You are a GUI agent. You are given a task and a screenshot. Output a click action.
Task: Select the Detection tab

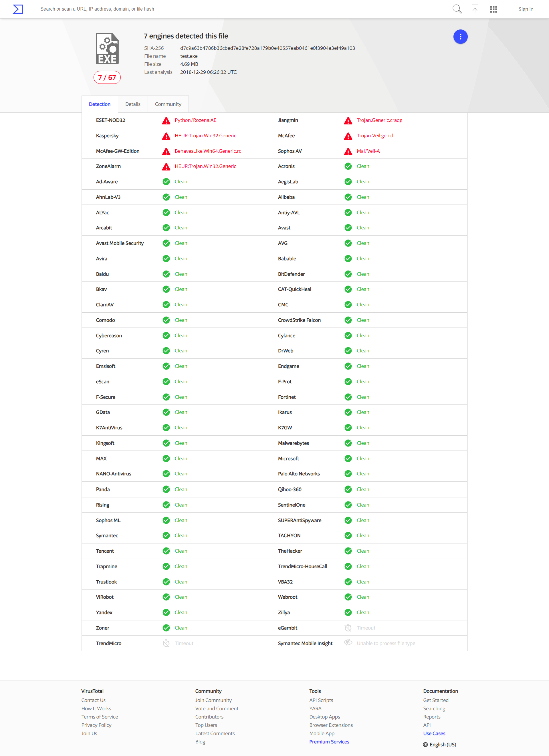(x=100, y=104)
